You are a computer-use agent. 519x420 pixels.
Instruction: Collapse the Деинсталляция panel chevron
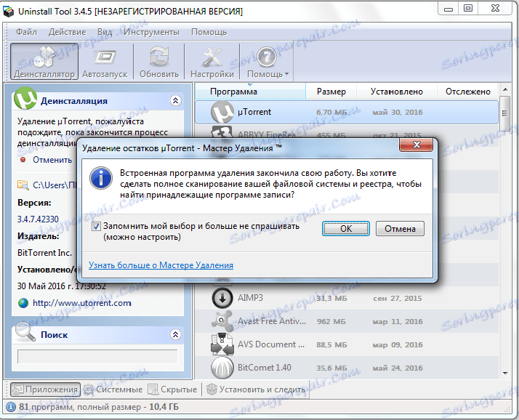coord(175,100)
